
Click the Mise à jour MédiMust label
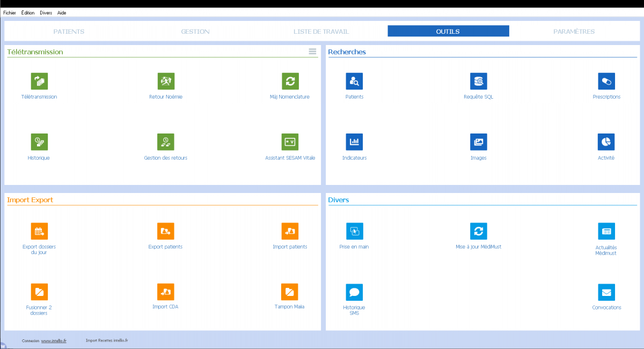(478, 247)
